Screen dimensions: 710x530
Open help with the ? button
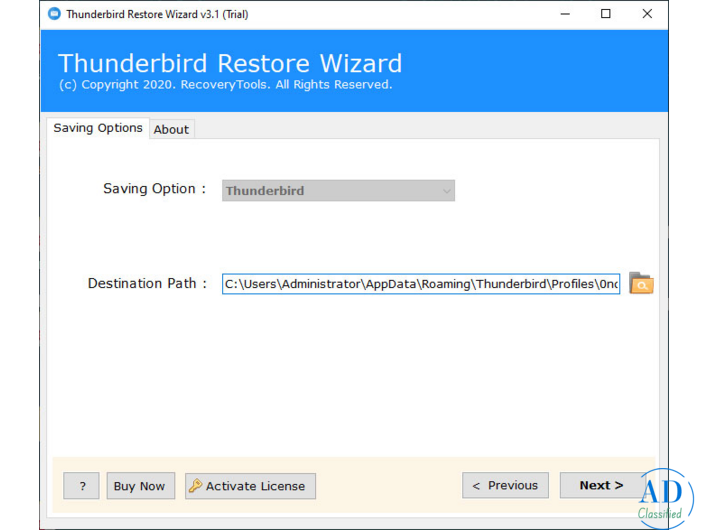(82, 486)
